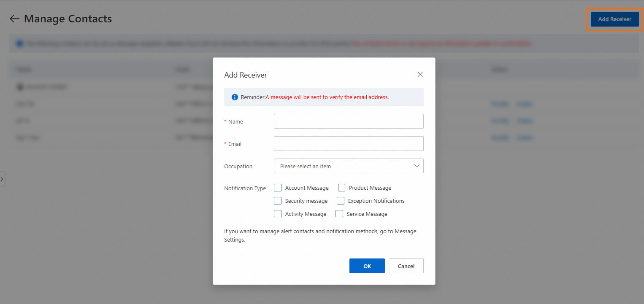
Task: Focus the Email text field
Action: [349, 144]
